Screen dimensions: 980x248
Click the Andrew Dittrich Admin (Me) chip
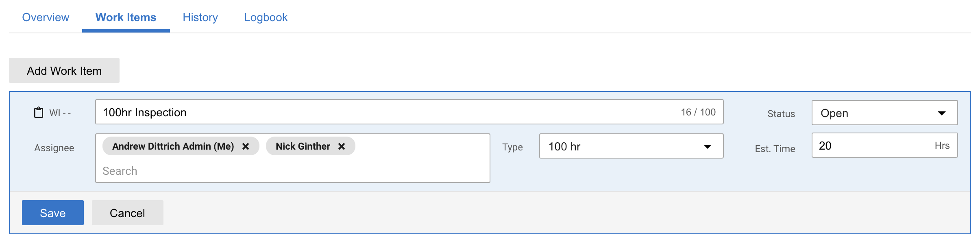[x=181, y=146]
